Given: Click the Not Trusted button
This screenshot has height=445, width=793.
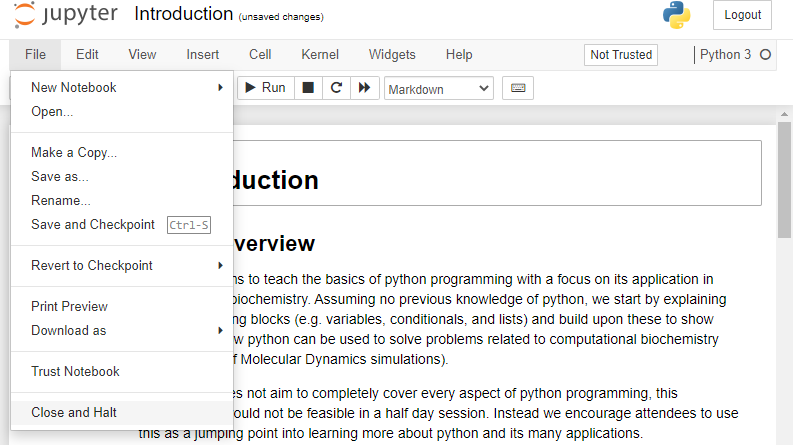Looking at the screenshot, I should pyautogui.click(x=621, y=55).
